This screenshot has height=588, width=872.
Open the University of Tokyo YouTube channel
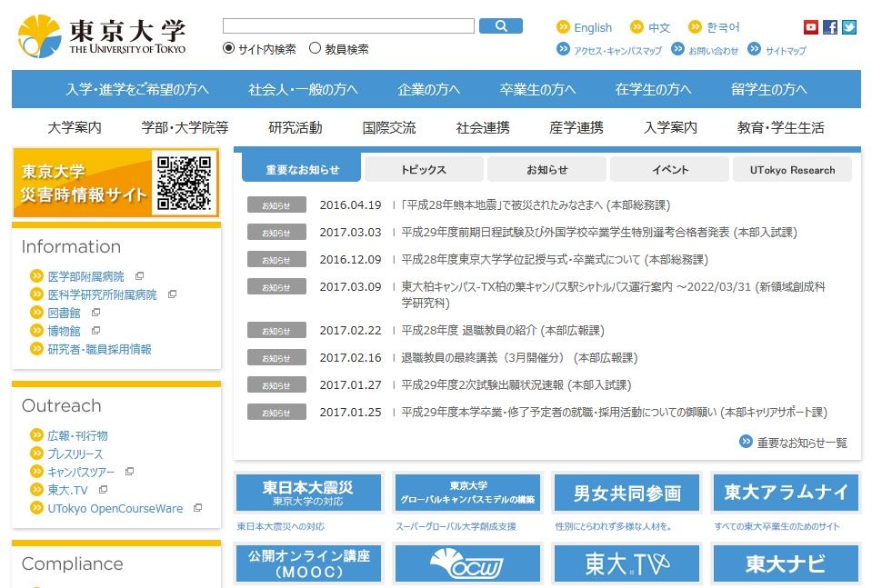[809, 26]
